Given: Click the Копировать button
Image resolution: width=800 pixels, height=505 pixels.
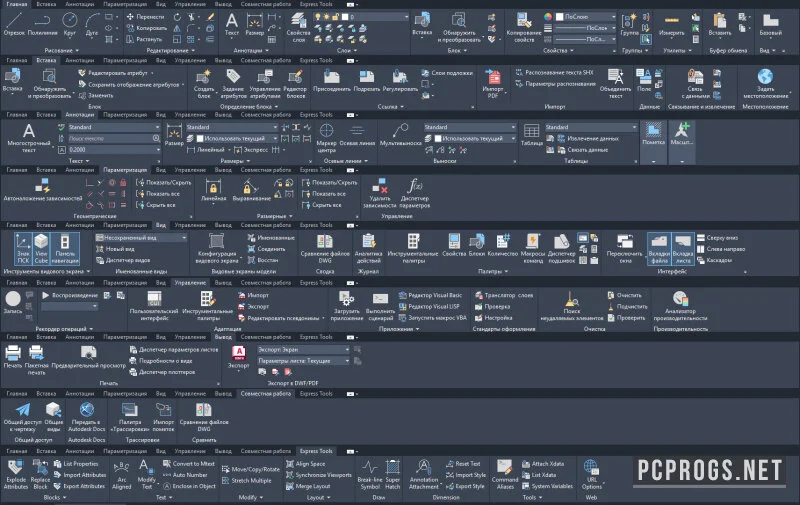Looking at the screenshot, I should click(146, 28).
